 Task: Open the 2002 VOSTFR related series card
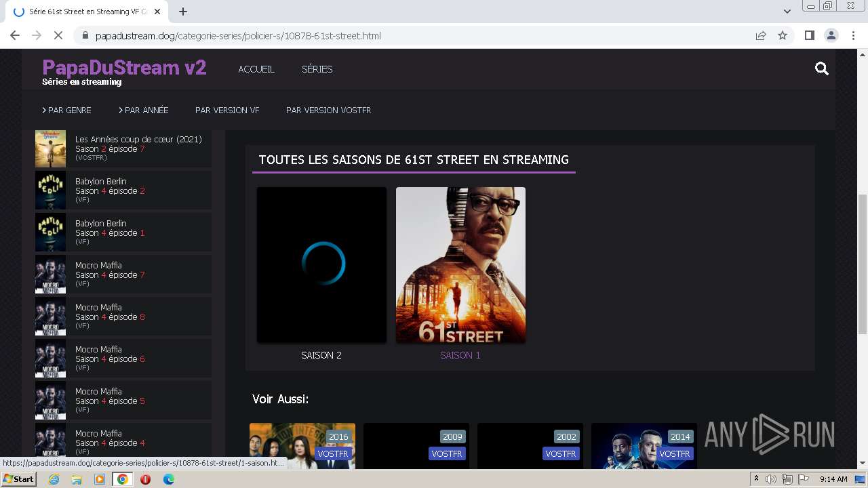(x=530, y=446)
